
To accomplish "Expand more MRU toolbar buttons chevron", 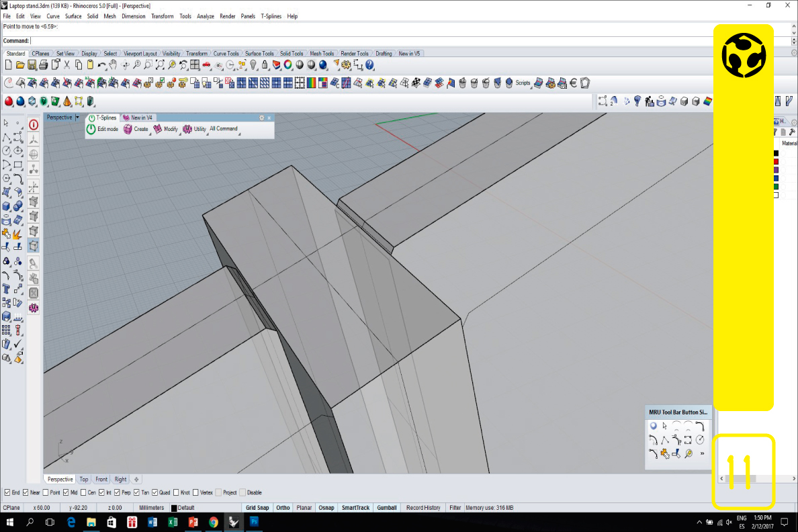I will pos(702,453).
